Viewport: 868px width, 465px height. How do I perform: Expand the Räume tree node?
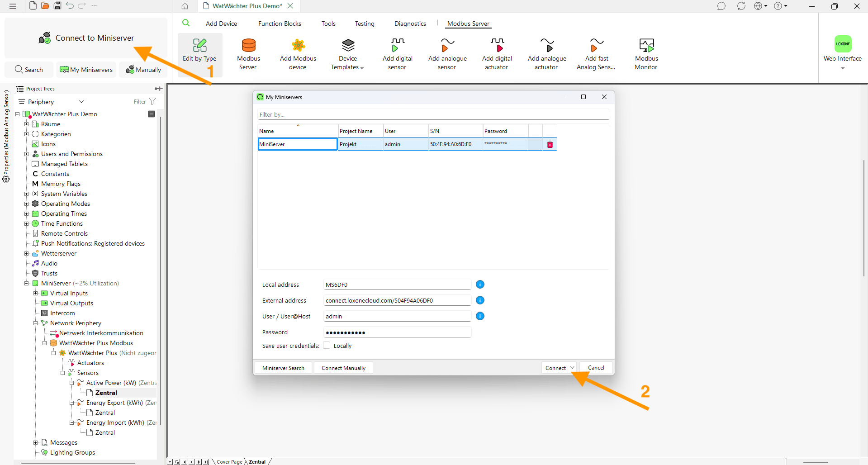click(26, 124)
